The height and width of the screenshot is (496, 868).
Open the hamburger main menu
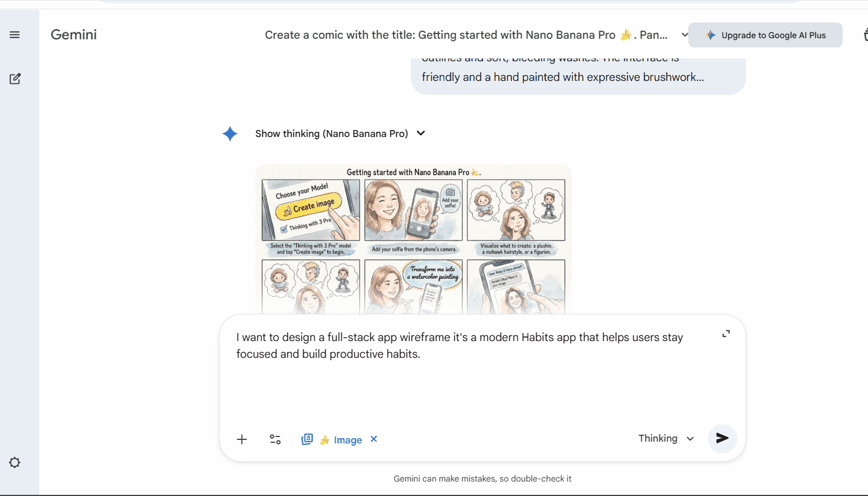pyautogui.click(x=15, y=35)
